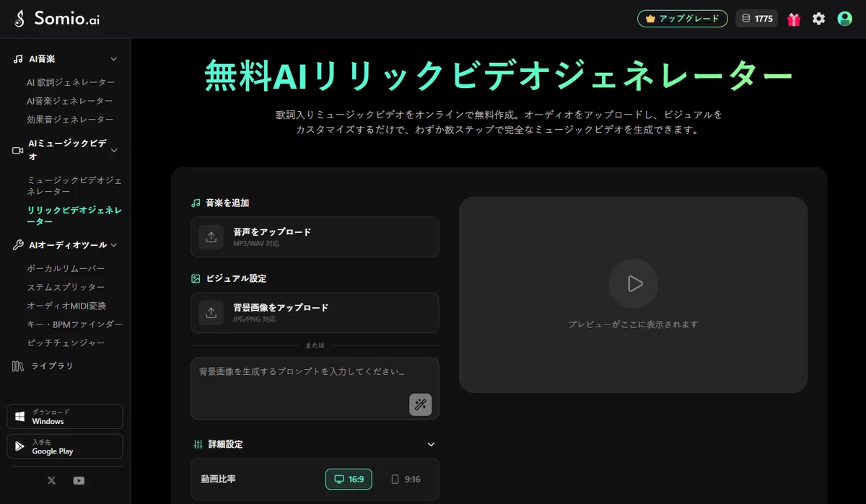Image resolution: width=866 pixels, height=504 pixels.
Task: Open the gift box rewards icon
Action: click(794, 19)
